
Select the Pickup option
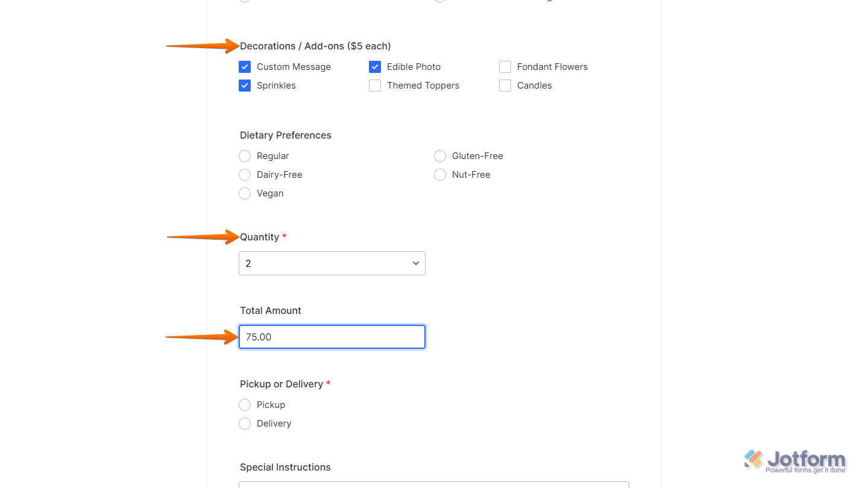(x=245, y=404)
